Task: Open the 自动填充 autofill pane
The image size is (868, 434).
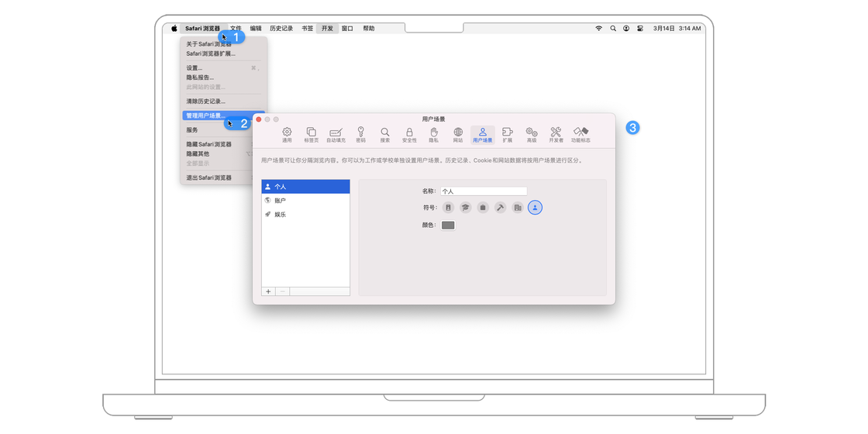Action: 336,135
